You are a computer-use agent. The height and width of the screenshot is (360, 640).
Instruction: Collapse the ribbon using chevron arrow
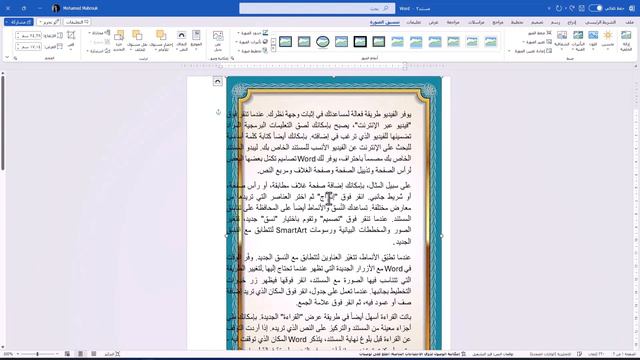point(7,58)
